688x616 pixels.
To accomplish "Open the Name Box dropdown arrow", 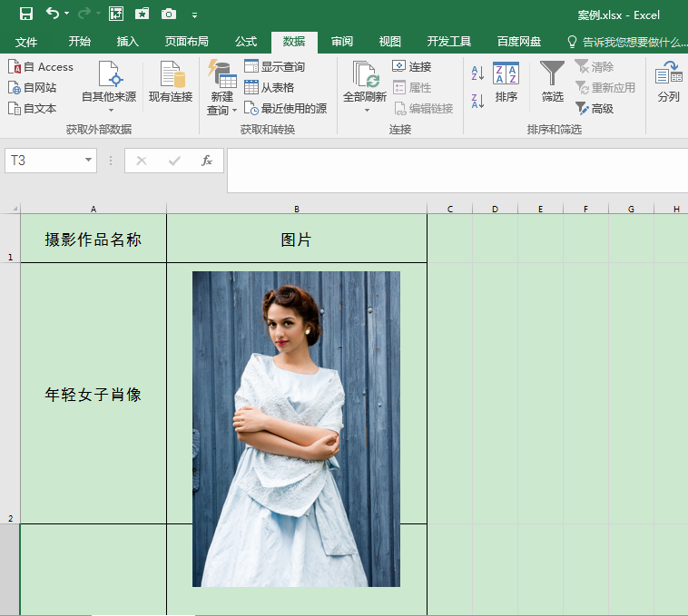I will tap(88, 161).
